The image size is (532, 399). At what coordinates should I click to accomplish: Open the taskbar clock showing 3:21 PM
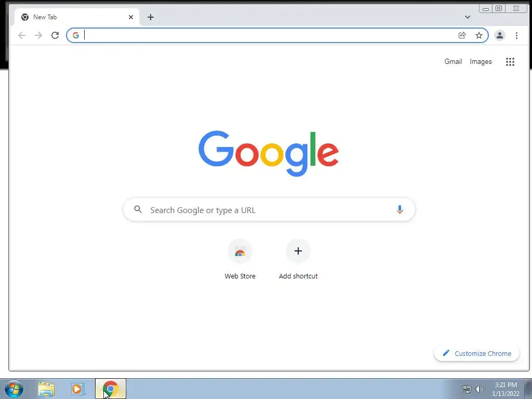tap(506, 389)
